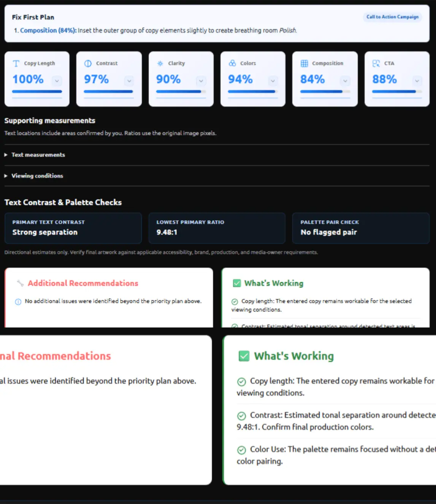Click the Directional estimates only disclaimer

[x=161, y=252]
